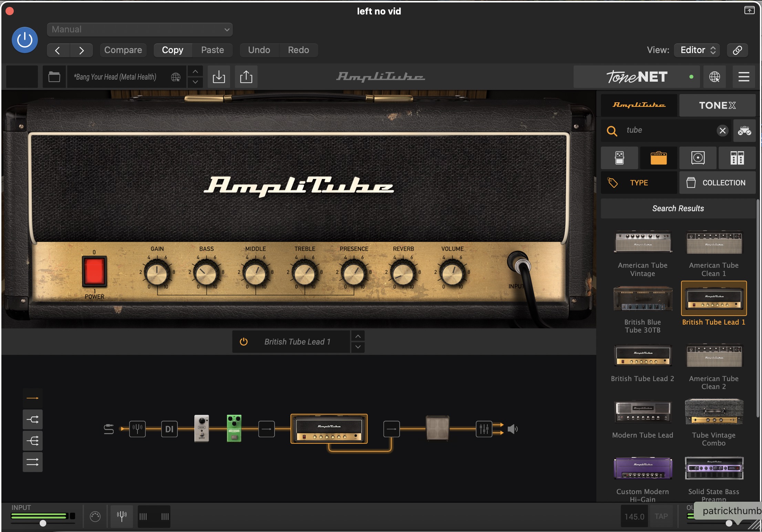Filter gear browser by cabinets
Viewport: 762px width, 532px height.
698,158
